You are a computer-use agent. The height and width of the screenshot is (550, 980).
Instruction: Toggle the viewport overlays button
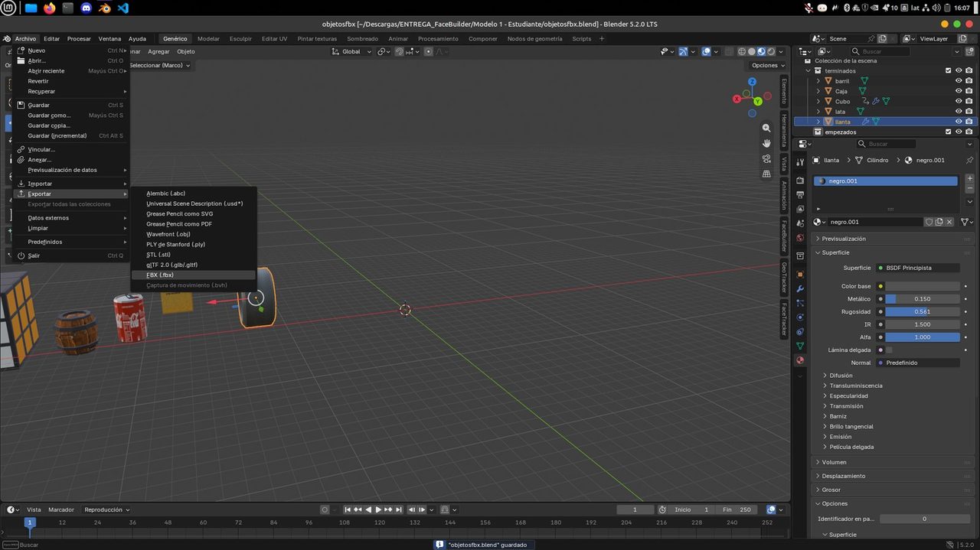(706, 51)
